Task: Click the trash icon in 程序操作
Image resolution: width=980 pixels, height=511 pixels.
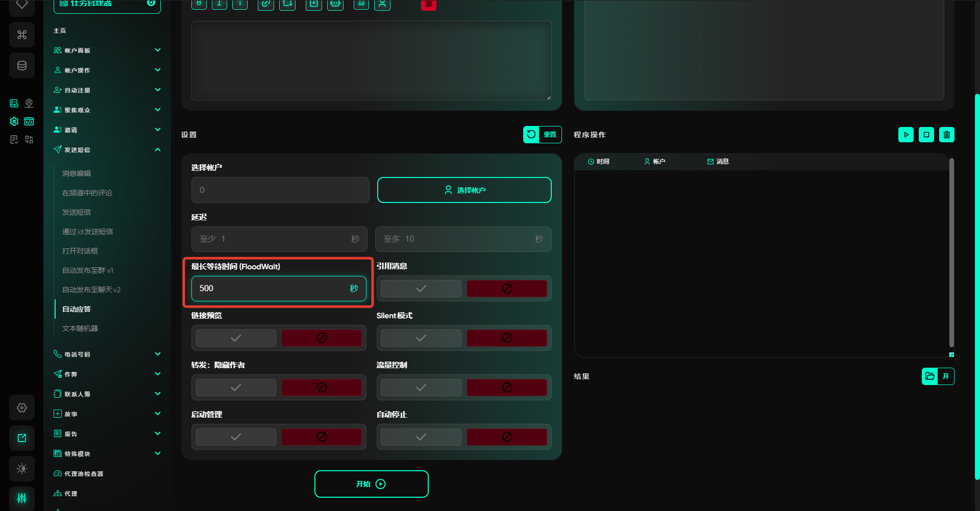Action: (946, 135)
